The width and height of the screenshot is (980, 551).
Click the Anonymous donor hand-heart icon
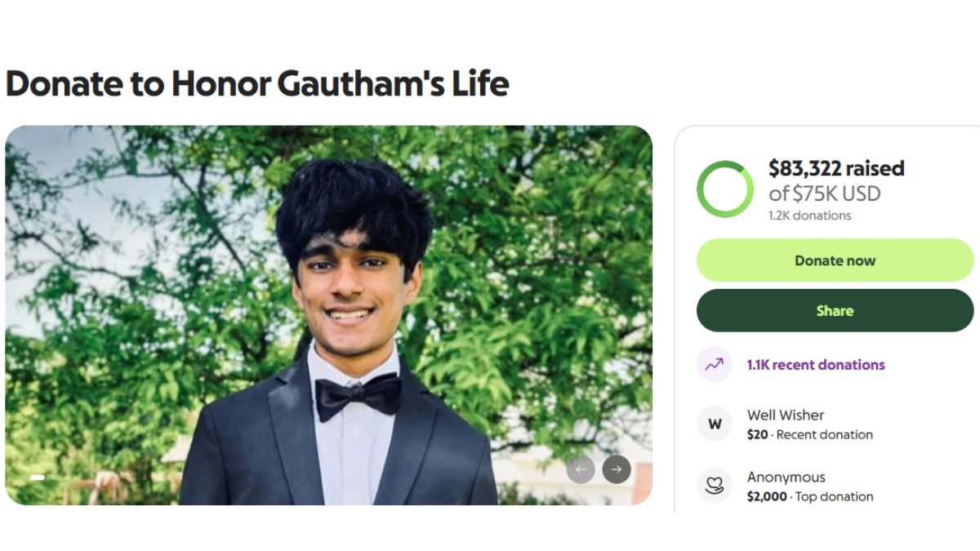pyautogui.click(x=715, y=487)
